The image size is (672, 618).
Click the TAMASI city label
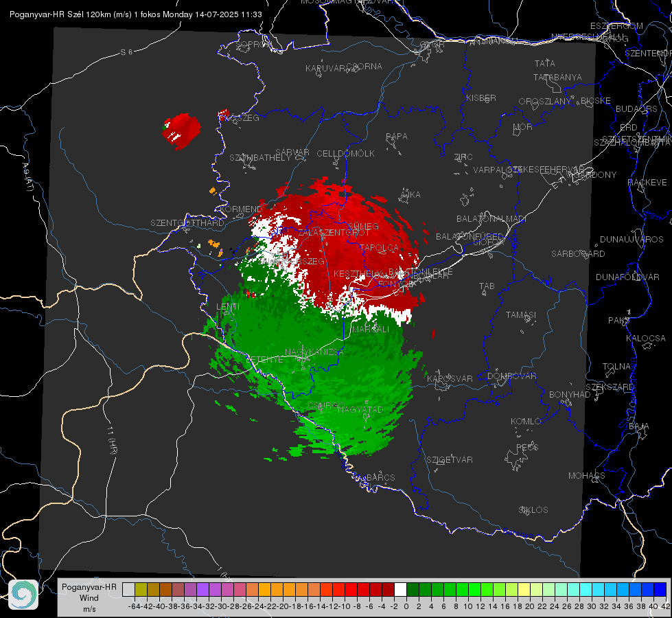click(521, 314)
